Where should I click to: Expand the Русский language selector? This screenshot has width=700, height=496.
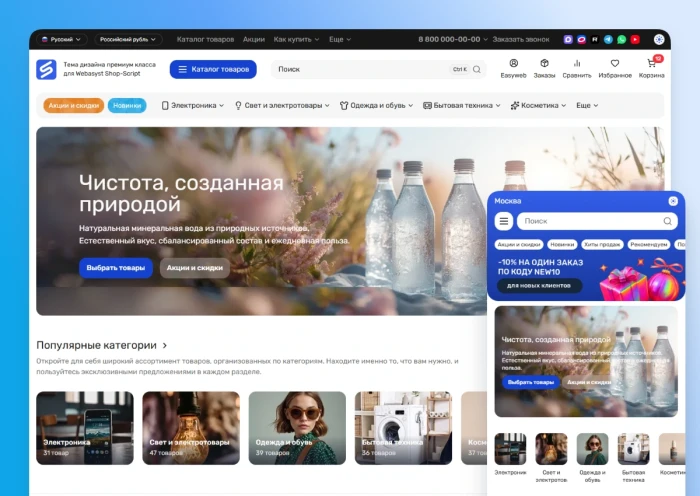(62, 39)
